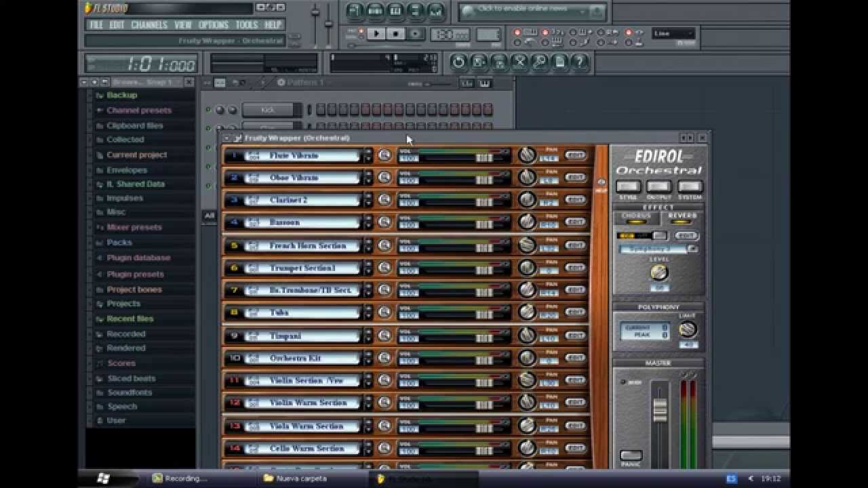Expand the Plugin database browser folder

[138, 258]
